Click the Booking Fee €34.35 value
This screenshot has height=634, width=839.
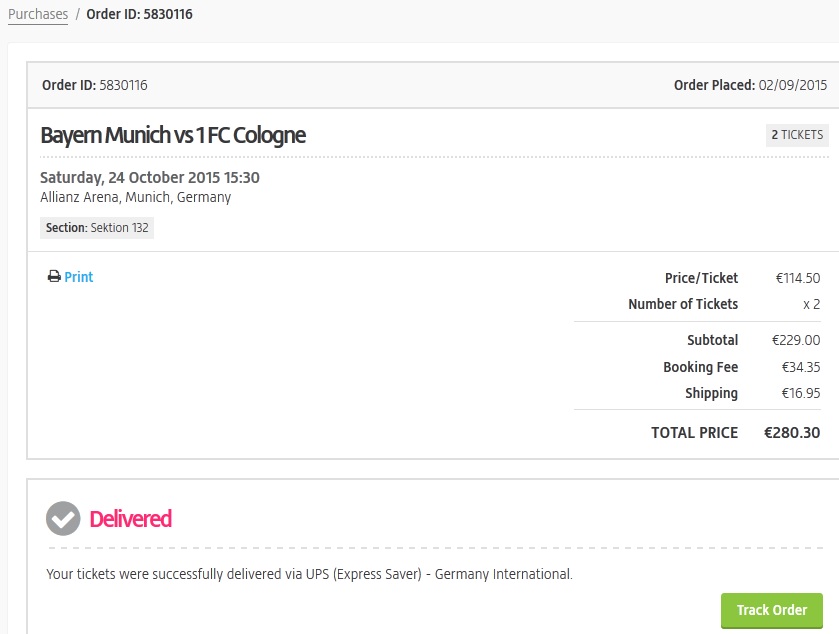(x=798, y=367)
